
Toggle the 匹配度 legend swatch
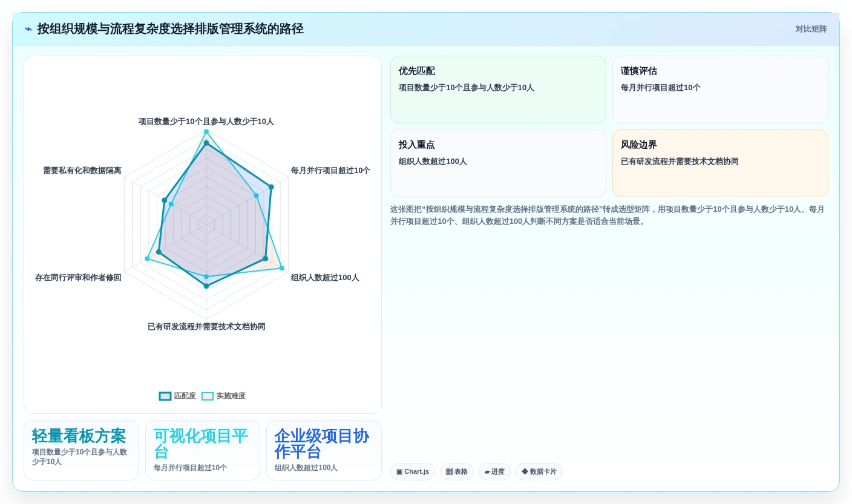pos(165,396)
